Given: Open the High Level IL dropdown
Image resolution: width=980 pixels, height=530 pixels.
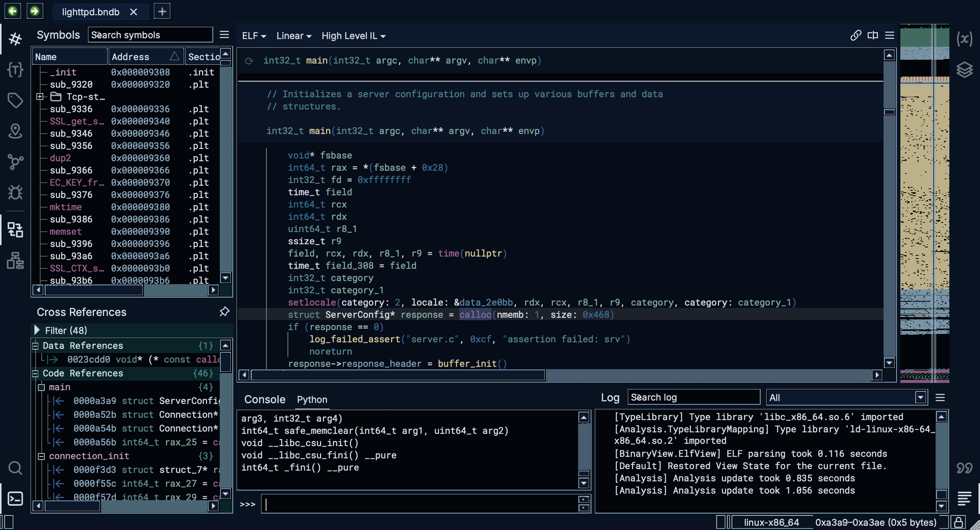Looking at the screenshot, I should pos(353,36).
